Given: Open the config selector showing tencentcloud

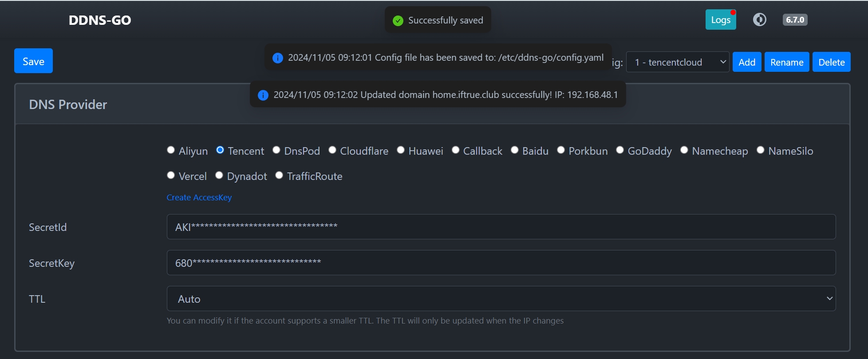Looking at the screenshot, I should pyautogui.click(x=677, y=62).
